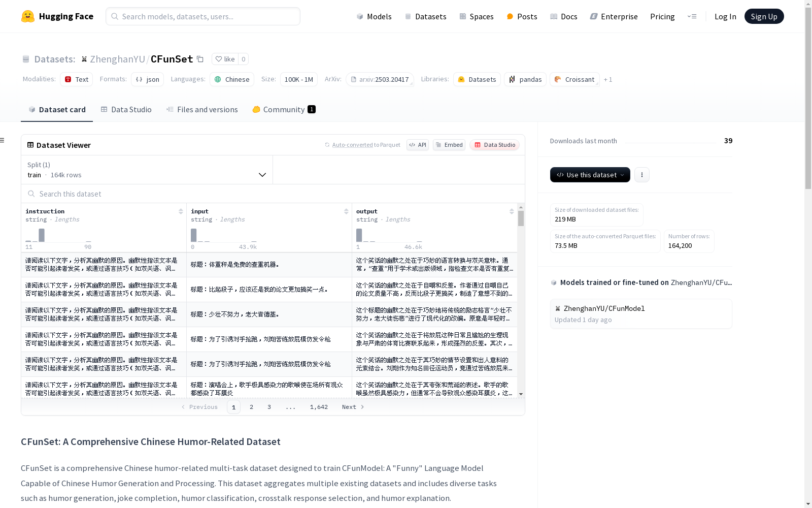This screenshot has height=508, width=812.
Task: Go to page 2 of the dataset
Action: tap(251, 407)
